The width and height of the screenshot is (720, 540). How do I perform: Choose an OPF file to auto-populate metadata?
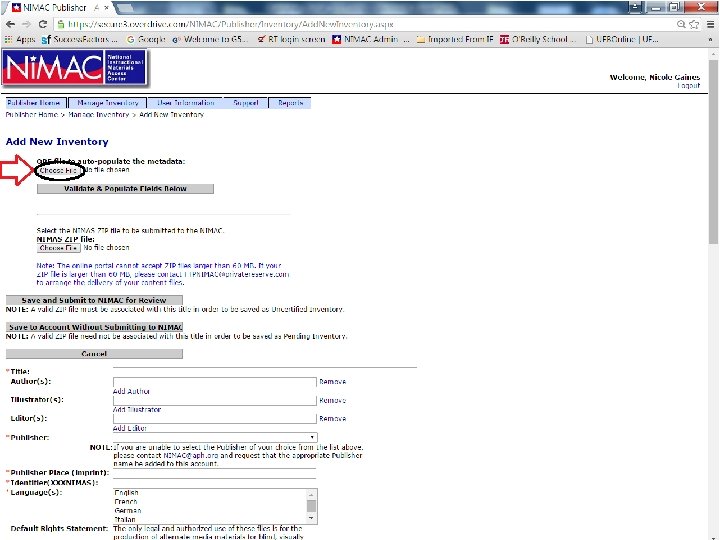coord(58,170)
